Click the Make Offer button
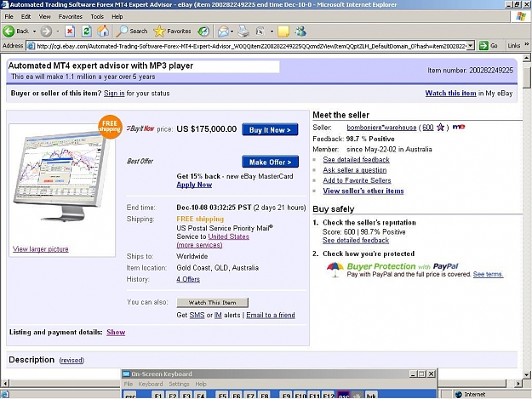The image size is (532, 399). pyautogui.click(x=270, y=162)
